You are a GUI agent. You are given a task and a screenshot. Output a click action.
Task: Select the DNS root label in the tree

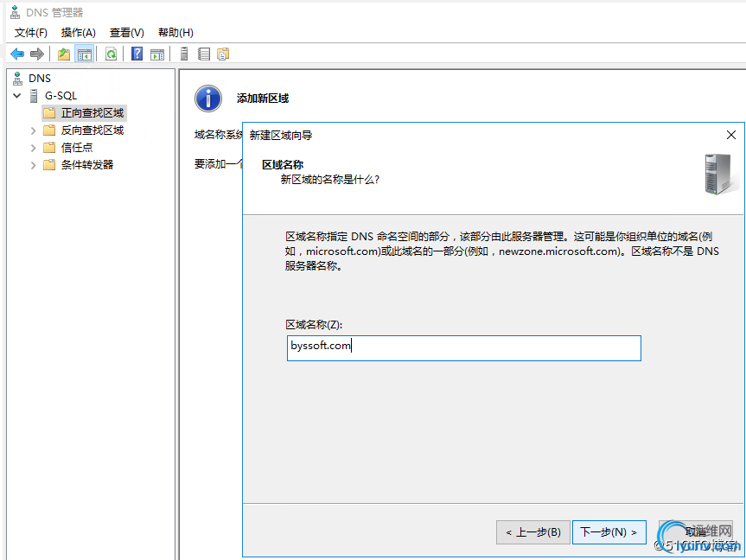[40, 78]
